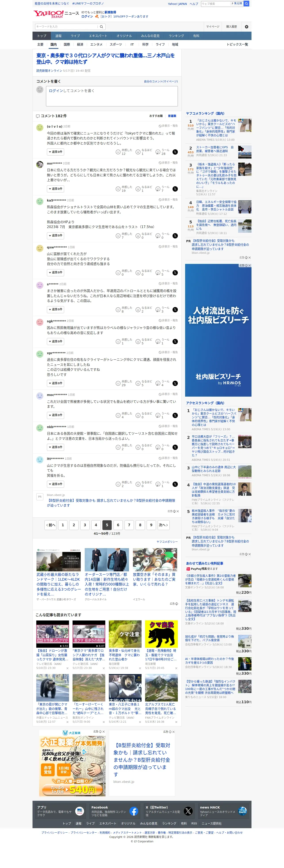284x868 pixels.
Task: Expand 返信0件 under mn******'s comment
Action: tap(56, 189)
